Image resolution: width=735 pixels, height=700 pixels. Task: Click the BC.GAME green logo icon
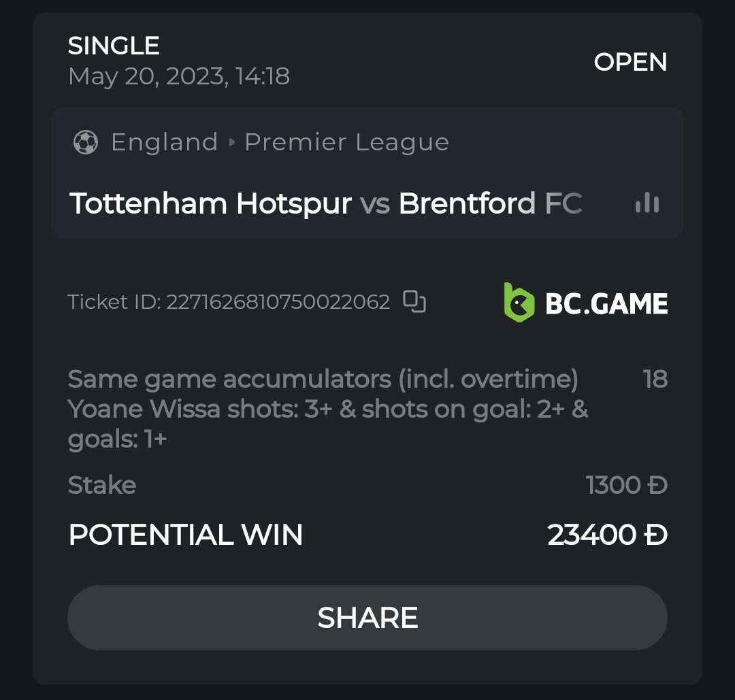click(x=519, y=302)
